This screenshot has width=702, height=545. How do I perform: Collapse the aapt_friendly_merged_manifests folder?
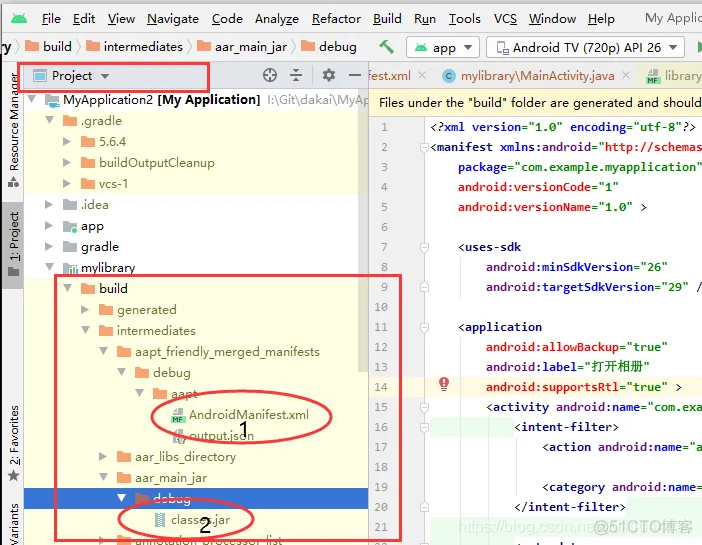point(103,352)
